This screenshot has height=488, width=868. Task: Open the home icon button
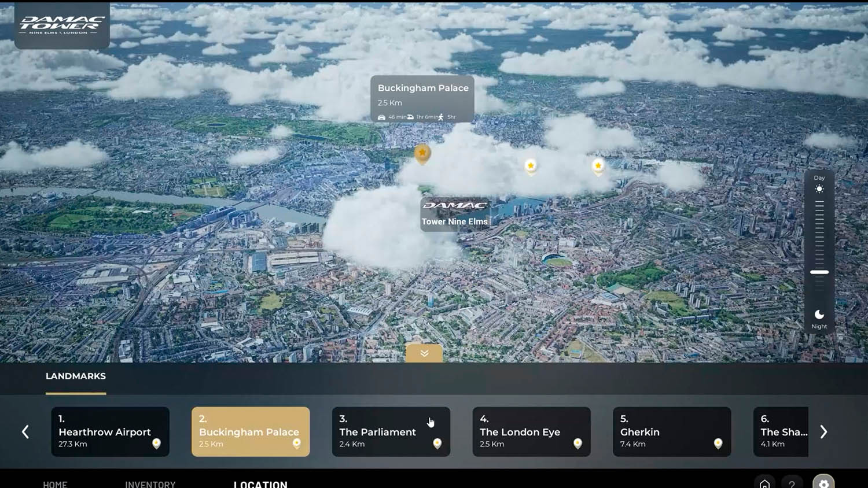[x=764, y=483]
